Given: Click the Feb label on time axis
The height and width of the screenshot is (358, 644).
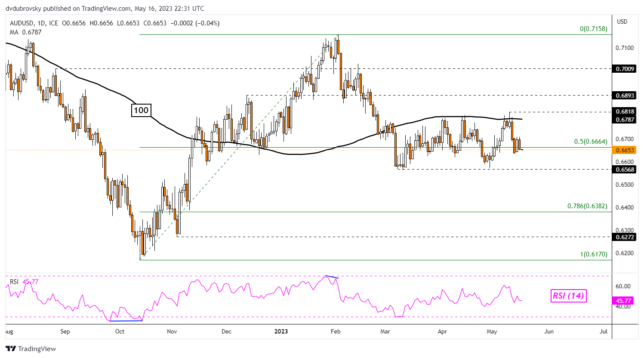Looking at the screenshot, I should pos(336,331).
